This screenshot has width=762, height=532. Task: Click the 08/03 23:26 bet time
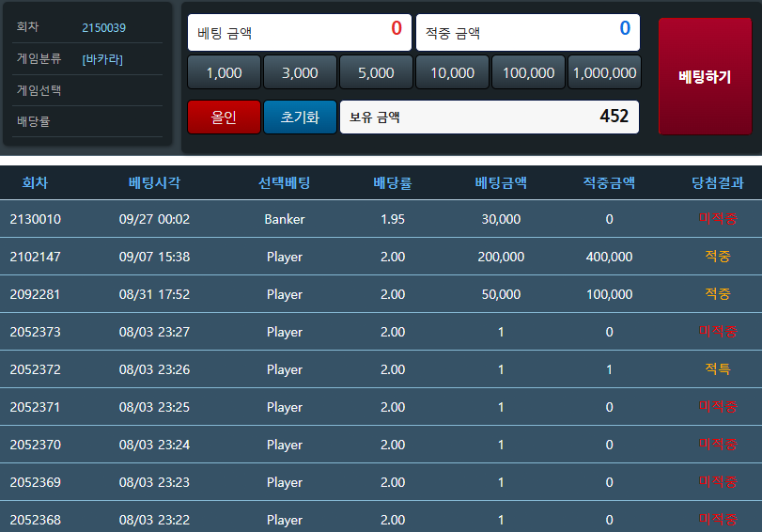pos(154,369)
